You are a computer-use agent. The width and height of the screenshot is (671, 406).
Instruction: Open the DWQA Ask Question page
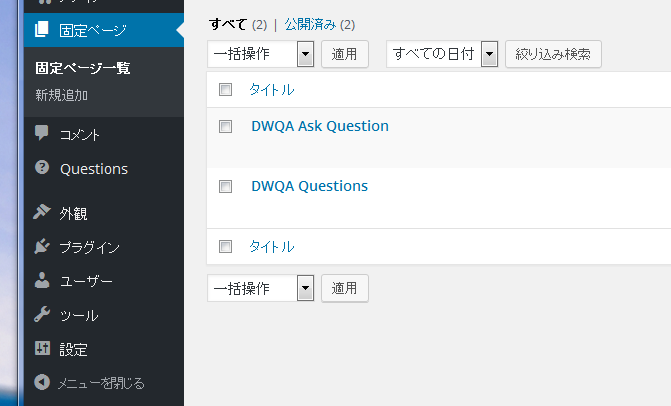coord(320,126)
